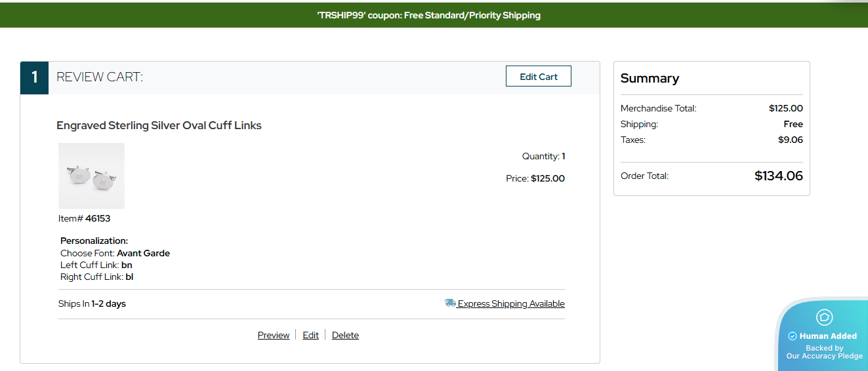Click the Review Cart section header
Image resolution: width=868 pixels, height=371 pixels.
coord(100,77)
